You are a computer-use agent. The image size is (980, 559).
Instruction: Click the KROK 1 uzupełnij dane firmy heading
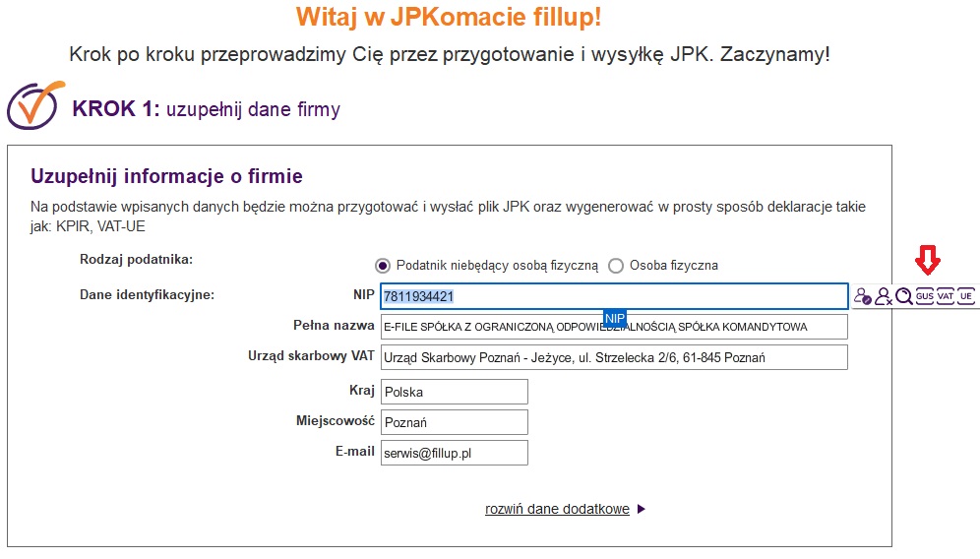pyautogui.click(x=207, y=109)
